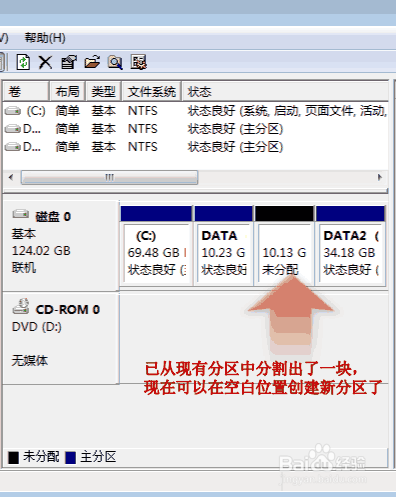Click the volume list horizontal scrollbar thumb
This screenshot has width=396, height=497.
click(x=109, y=177)
